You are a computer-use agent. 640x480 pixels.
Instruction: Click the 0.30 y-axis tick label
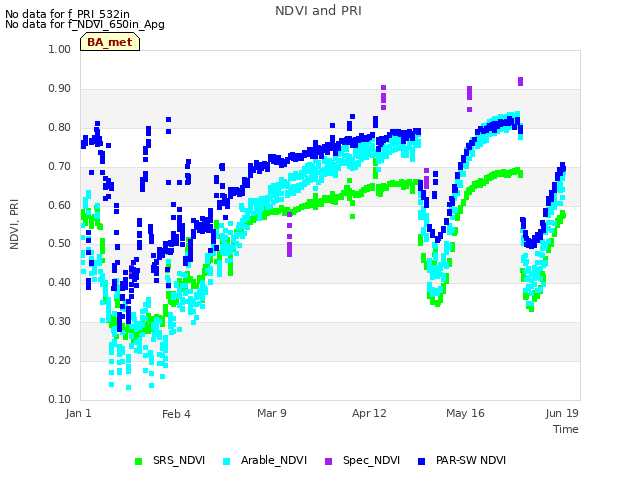(x=60, y=322)
